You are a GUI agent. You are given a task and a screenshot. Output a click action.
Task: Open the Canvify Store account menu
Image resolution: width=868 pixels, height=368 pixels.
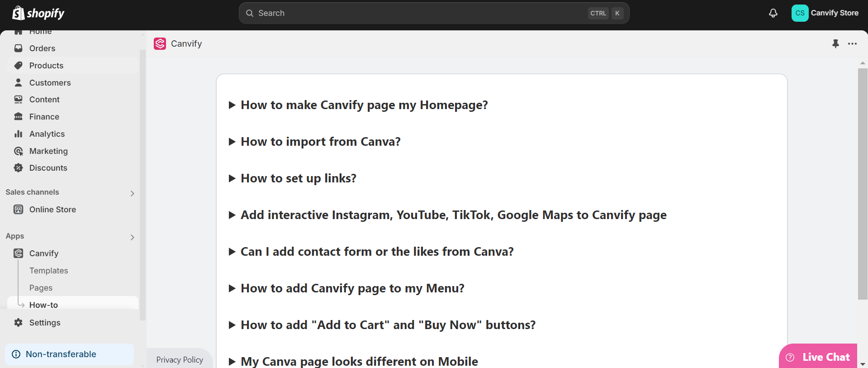pos(825,13)
